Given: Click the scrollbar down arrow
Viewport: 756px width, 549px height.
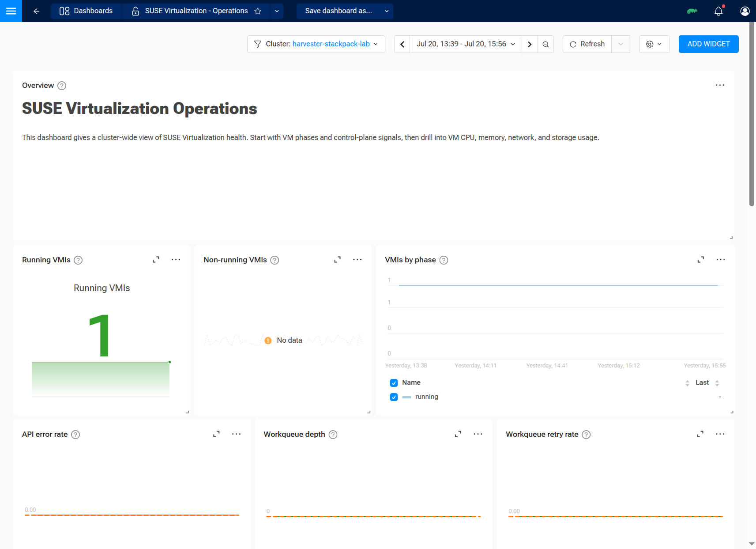Looking at the screenshot, I should (752, 544).
